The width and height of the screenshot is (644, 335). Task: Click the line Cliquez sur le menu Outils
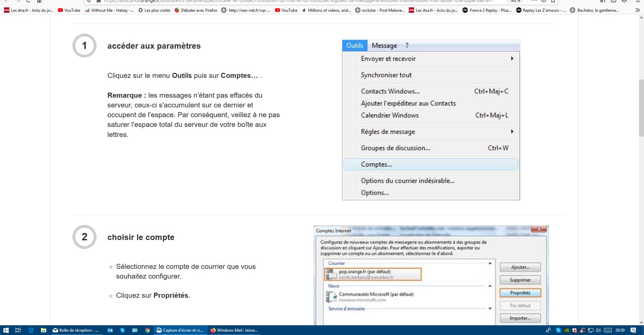tap(185, 76)
